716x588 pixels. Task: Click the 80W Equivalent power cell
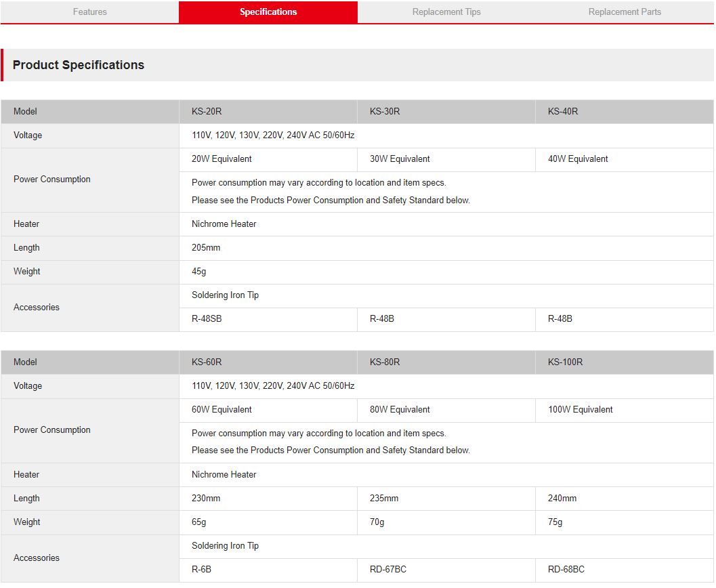coord(400,410)
